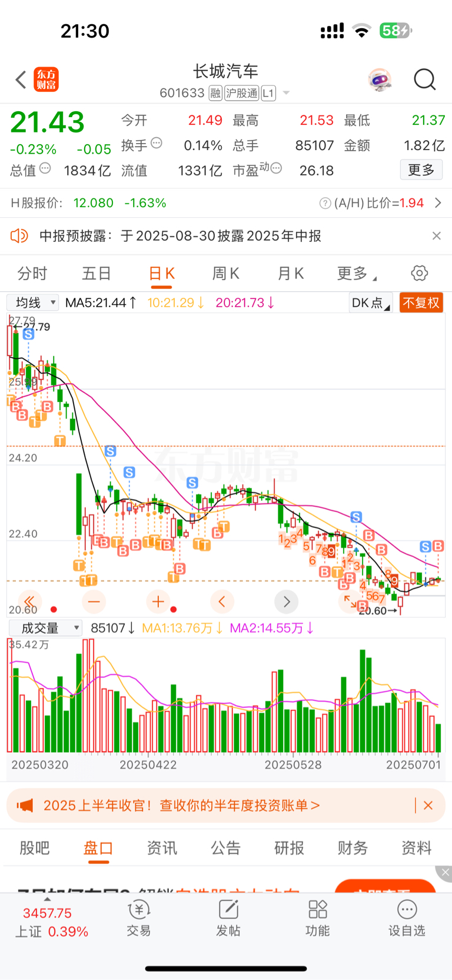Dismiss the 中报预披露 notice

pyautogui.click(x=436, y=236)
